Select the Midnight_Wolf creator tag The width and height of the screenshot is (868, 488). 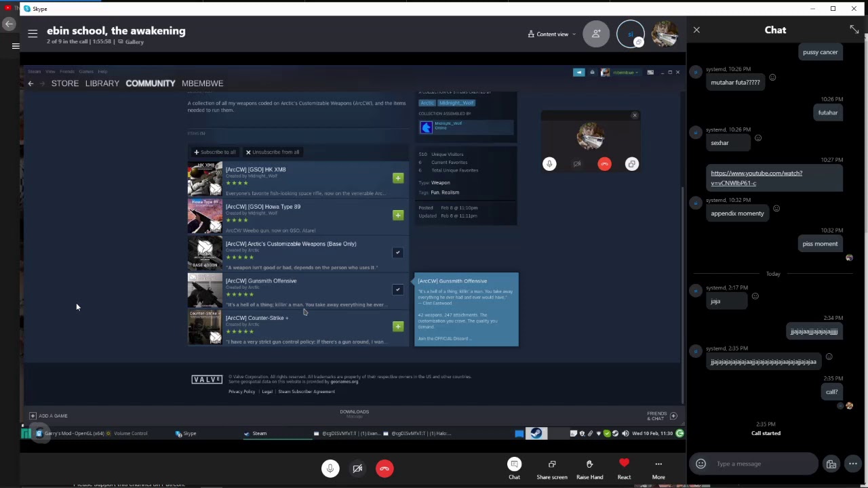[x=456, y=103]
